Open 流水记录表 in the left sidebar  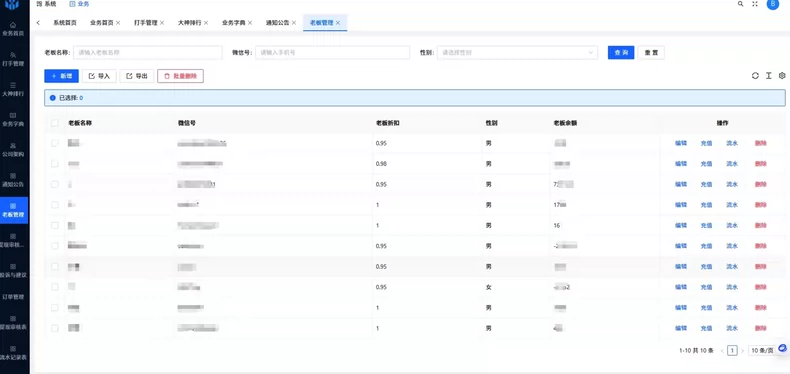(13, 353)
